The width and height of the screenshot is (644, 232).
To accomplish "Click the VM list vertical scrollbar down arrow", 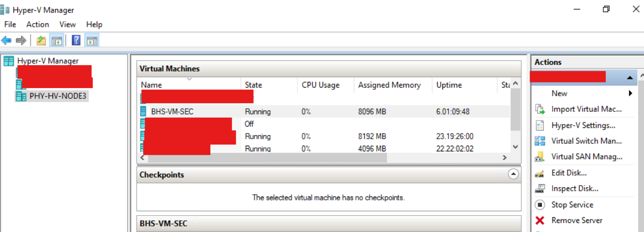I will pyautogui.click(x=515, y=147).
